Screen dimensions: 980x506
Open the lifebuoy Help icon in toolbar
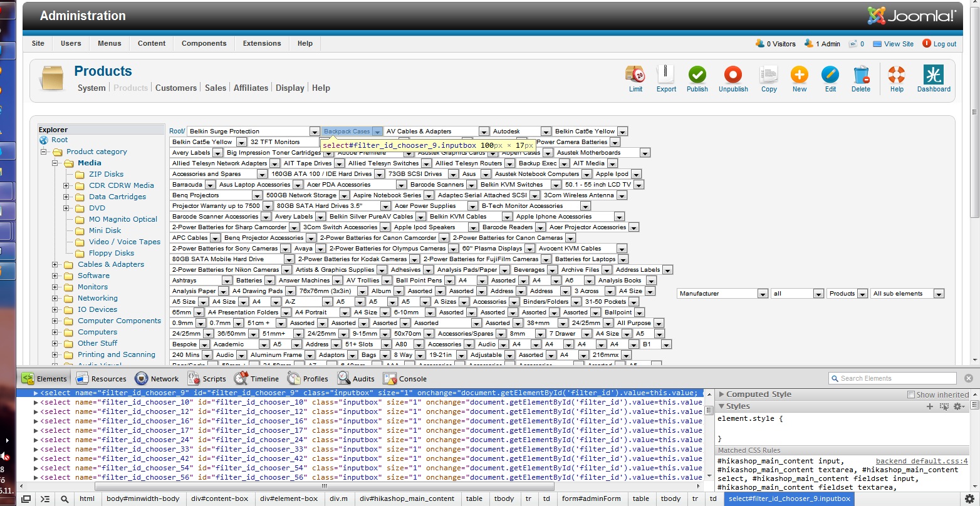(897, 75)
